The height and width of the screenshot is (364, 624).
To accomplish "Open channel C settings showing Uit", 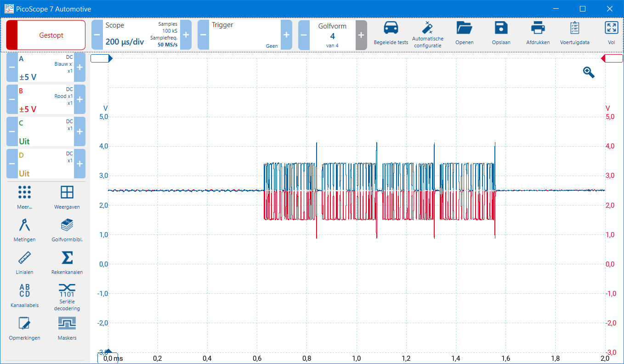I will click(45, 131).
